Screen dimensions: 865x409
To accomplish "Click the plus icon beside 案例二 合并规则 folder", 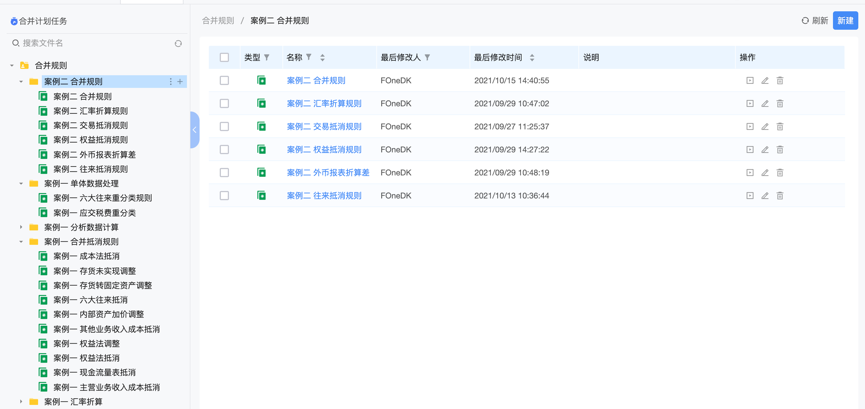I will (180, 82).
